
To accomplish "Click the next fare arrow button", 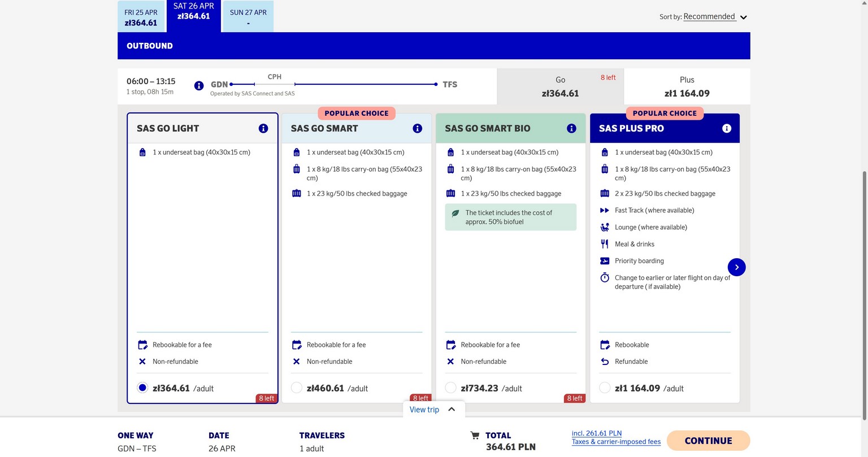I will click(x=737, y=267).
